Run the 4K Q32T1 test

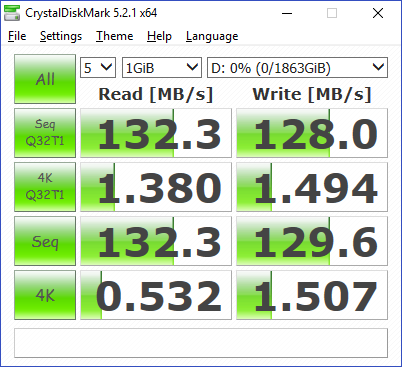click(45, 187)
